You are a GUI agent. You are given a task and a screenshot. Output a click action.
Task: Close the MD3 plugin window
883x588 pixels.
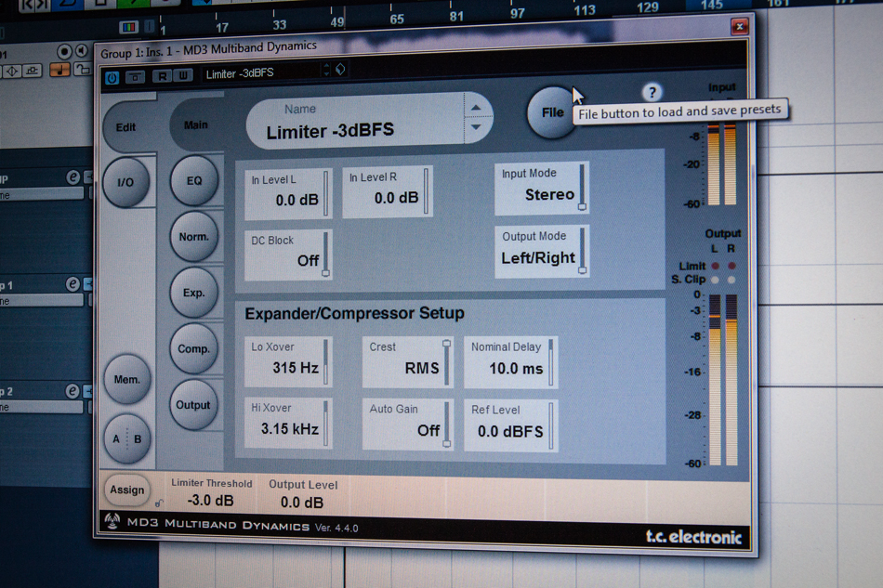pyautogui.click(x=739, y=26)
